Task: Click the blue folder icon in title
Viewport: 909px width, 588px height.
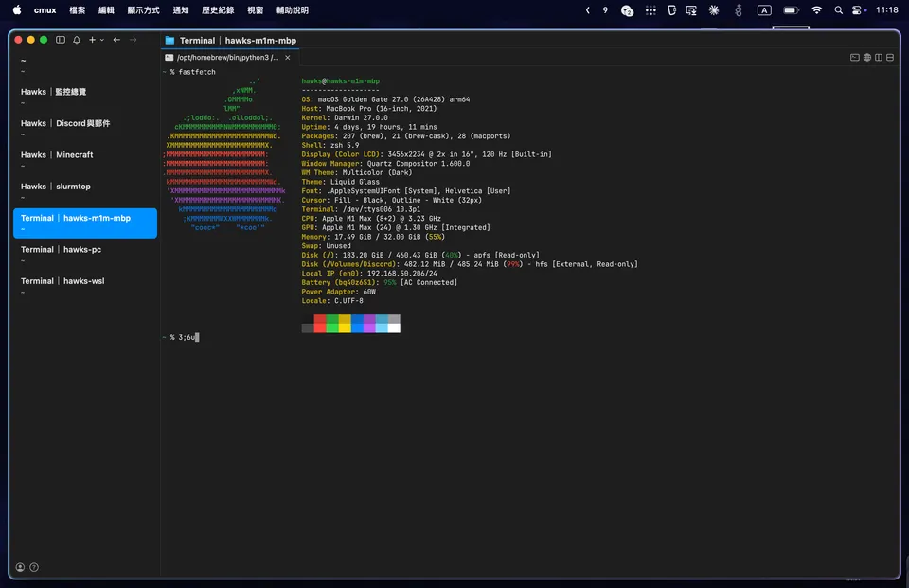Action: click(169, 40)
